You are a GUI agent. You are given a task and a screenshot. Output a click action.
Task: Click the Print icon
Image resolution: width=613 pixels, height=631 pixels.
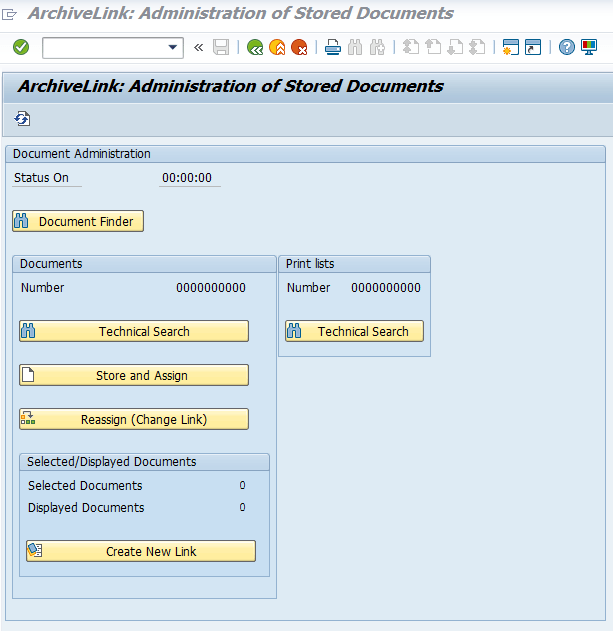332,47
